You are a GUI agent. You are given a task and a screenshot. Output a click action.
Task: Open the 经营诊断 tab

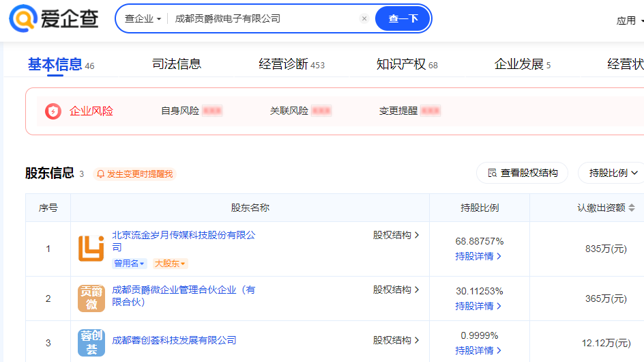point(291,64)
